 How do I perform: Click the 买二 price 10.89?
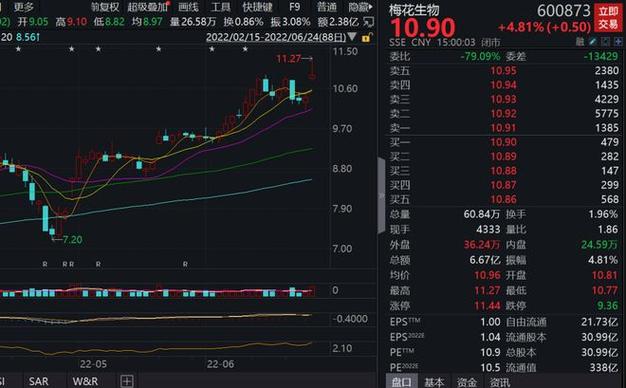503,156
